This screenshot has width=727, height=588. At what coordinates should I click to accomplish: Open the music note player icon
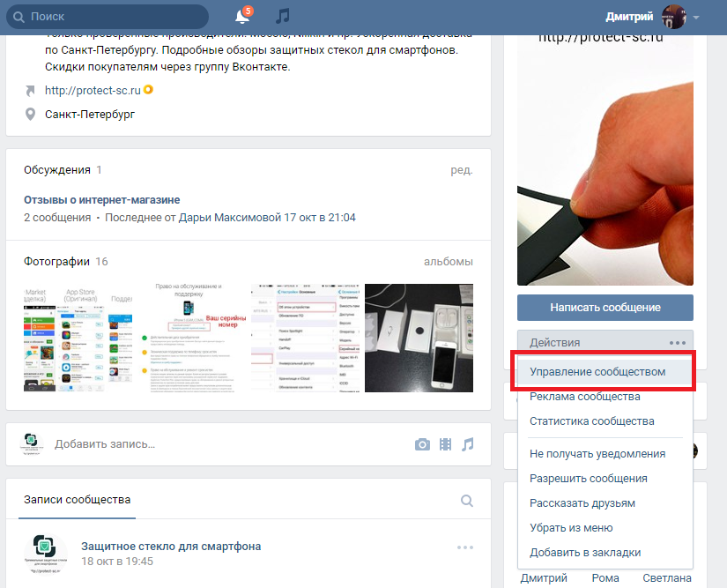coord(282,17)
